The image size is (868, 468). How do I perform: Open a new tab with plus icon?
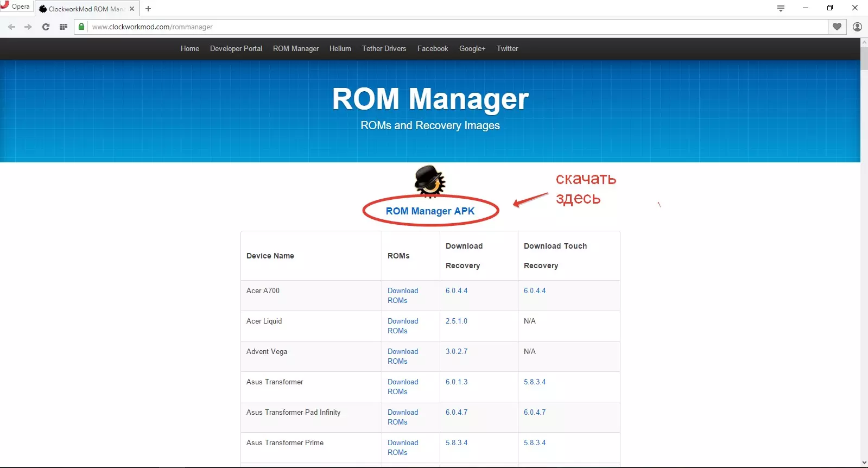[148, 9]
